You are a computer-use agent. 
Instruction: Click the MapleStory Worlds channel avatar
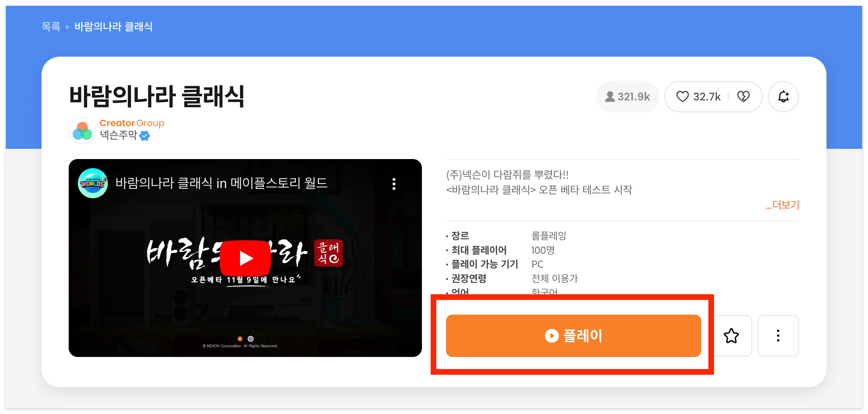click(x=93, y=183)
